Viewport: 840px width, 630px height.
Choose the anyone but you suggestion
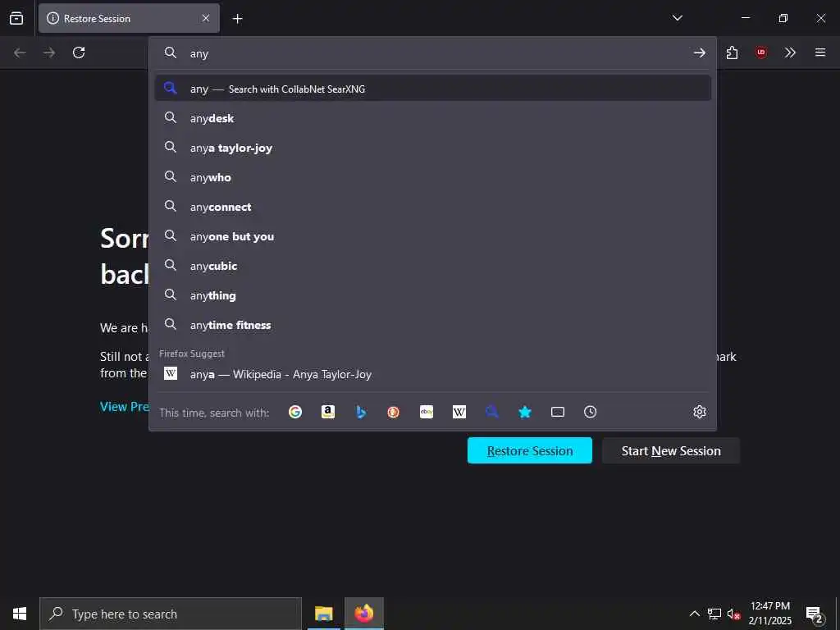pos(433,235)
